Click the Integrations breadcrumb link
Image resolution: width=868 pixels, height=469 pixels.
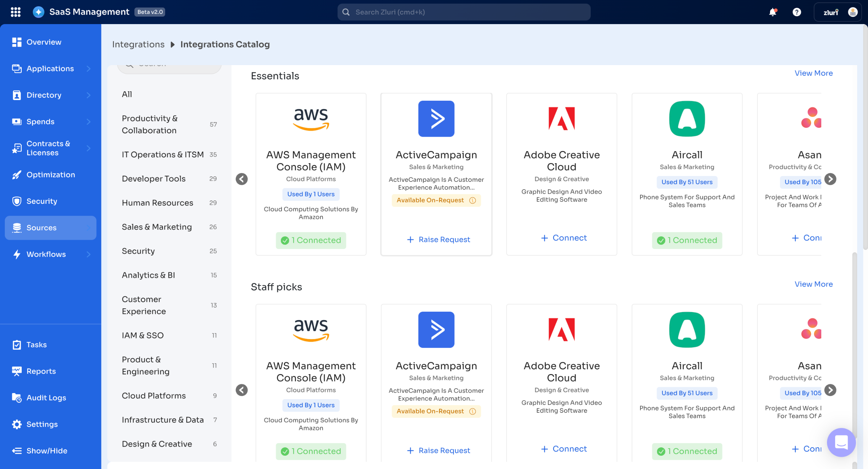click(x=138, y=44)
